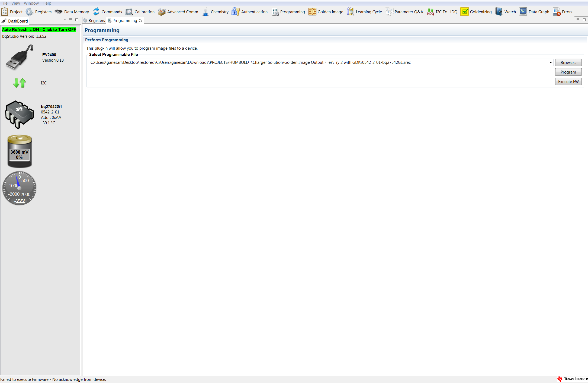Viewport: 588px width, 383px height.
Task: Open the I2C To HDQ icon
Action: [430, 12]
